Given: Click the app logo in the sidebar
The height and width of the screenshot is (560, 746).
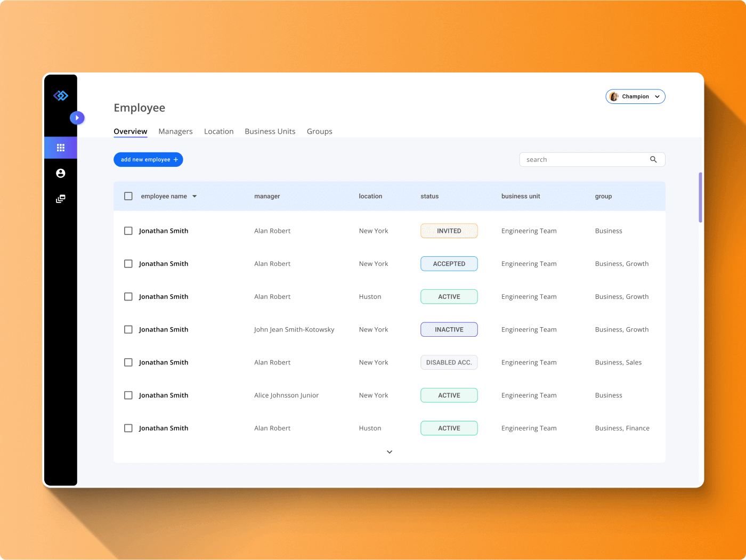Looking at the screenshot, I should click(61, 95).
